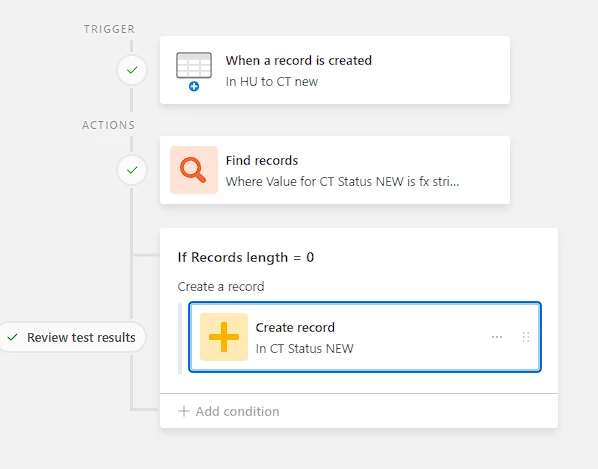Select the Create record action title
Image resolution: width=598 pixels, height=469 pixels.
click(x=295, y=328)
